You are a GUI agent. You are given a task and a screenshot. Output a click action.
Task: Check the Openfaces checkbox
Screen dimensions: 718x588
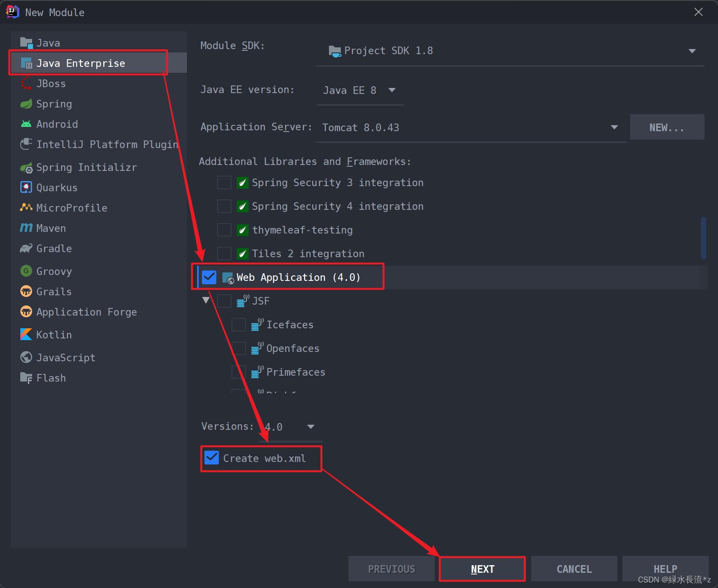click(x=238, y=349)
